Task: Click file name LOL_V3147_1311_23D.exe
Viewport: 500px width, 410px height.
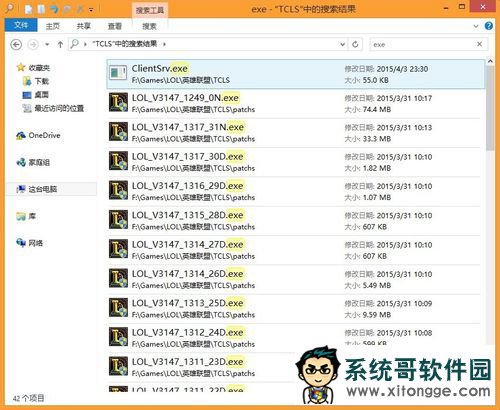Action: click(188, 362)
